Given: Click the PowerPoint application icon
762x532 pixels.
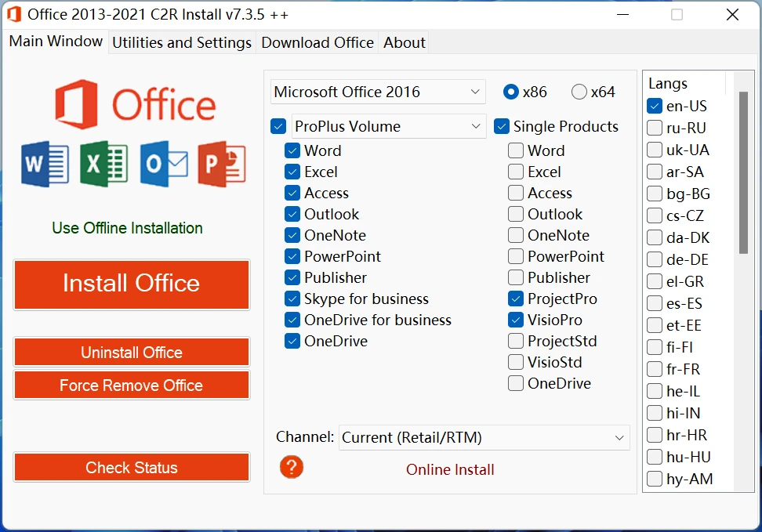Looking at the screenshot, I should point(222,164).
